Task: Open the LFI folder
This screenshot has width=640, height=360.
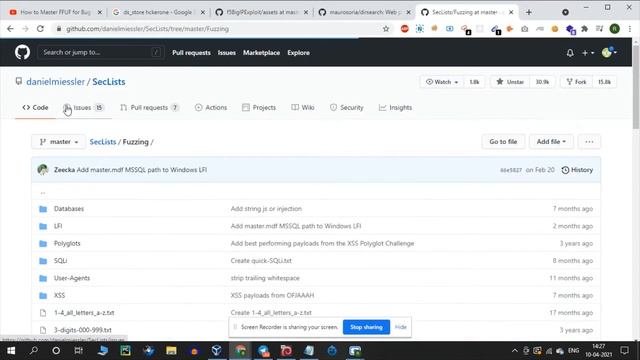Action: coord(58,226)
